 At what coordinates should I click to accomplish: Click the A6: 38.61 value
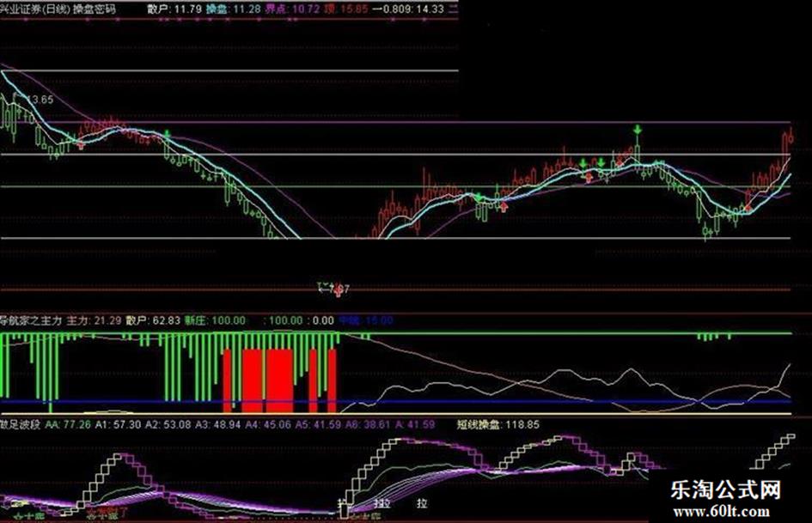pyautogui.click(x=369, y=424)
